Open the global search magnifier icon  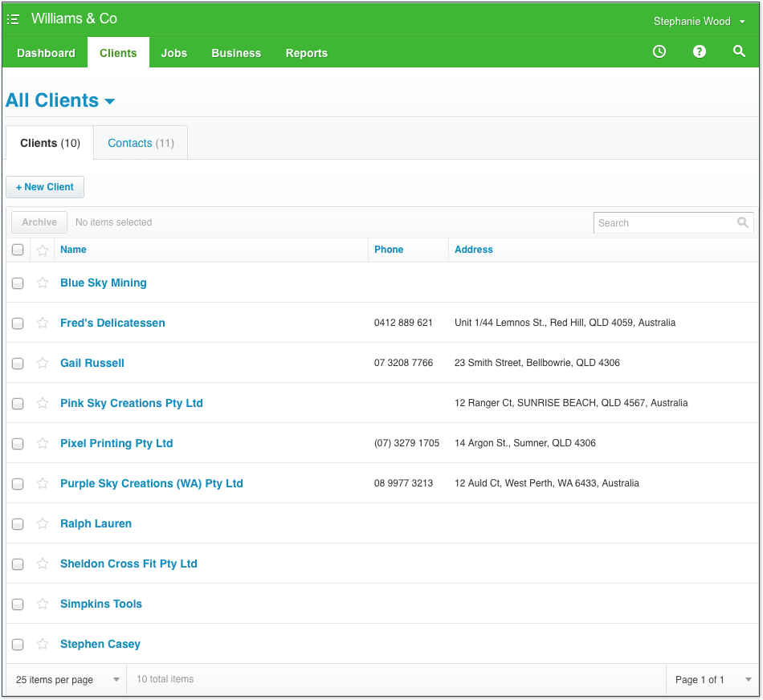739,52
